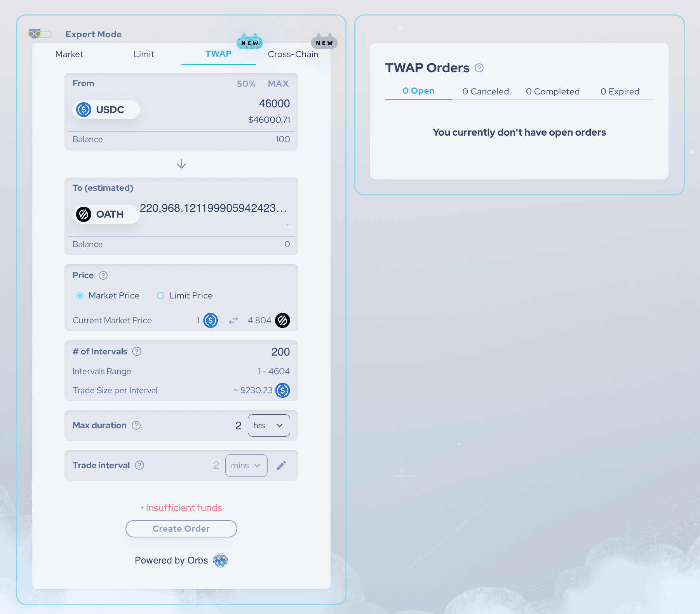700x614 pixels.
Task: Show the 0 Open orders tab
Action: (418, 91)
